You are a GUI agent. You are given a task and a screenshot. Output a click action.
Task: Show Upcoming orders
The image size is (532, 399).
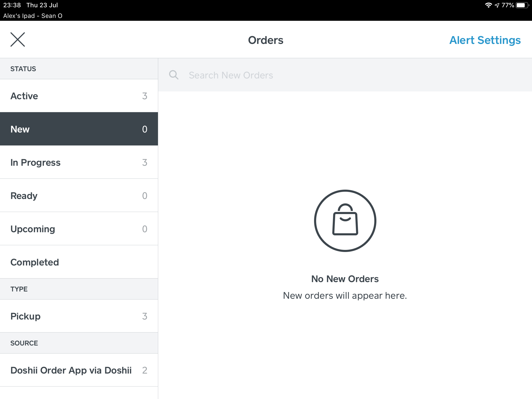click(x=79, y=229)
